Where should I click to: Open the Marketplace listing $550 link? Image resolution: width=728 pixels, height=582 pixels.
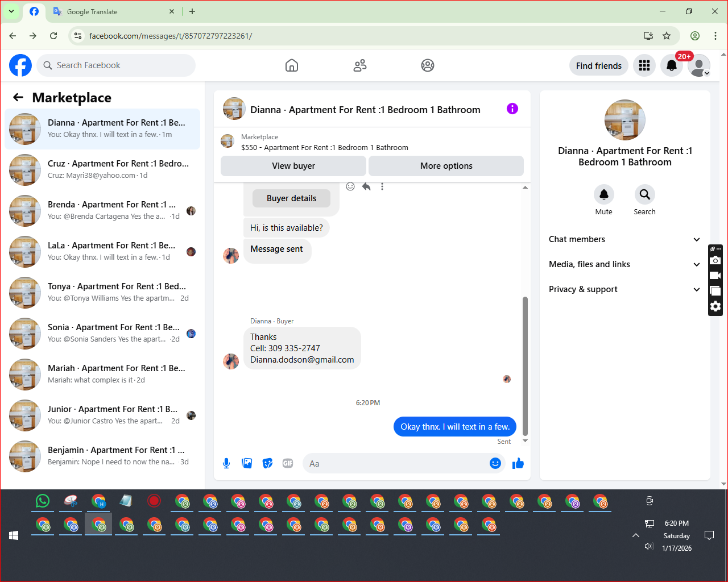[324, 147]
